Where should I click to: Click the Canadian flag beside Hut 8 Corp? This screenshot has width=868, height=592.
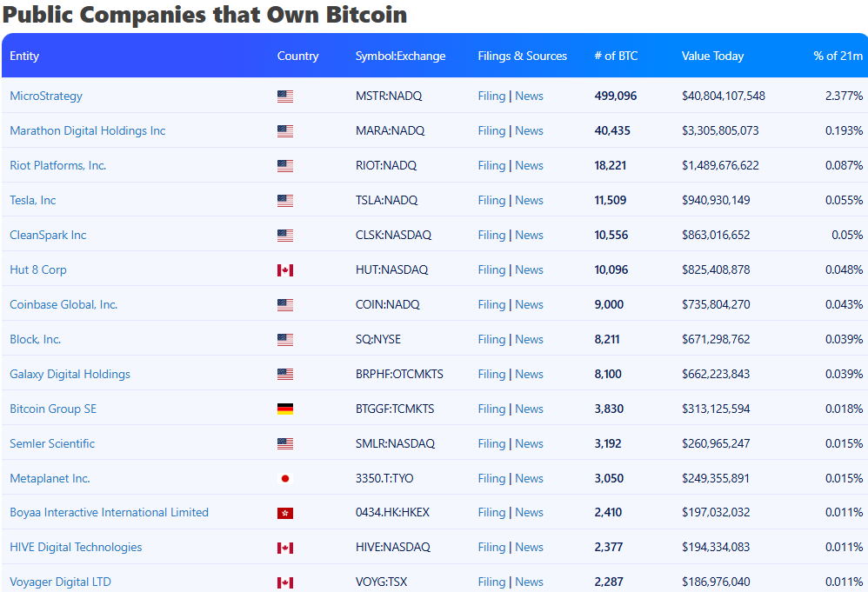coord(284,270)
